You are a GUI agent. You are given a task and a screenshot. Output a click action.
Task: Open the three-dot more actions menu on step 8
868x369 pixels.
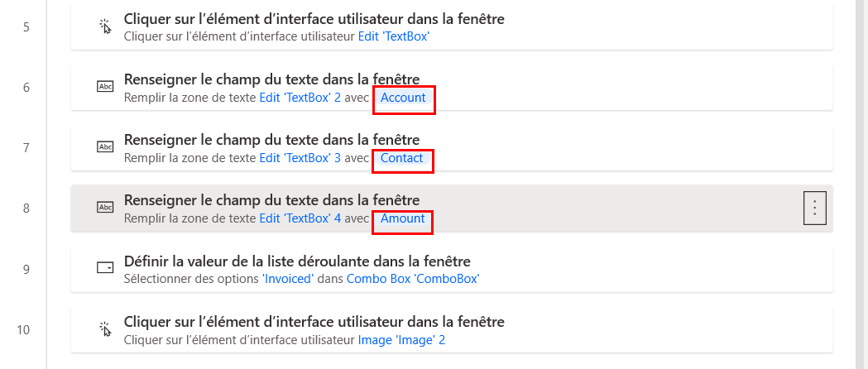(x=815, y=208)
